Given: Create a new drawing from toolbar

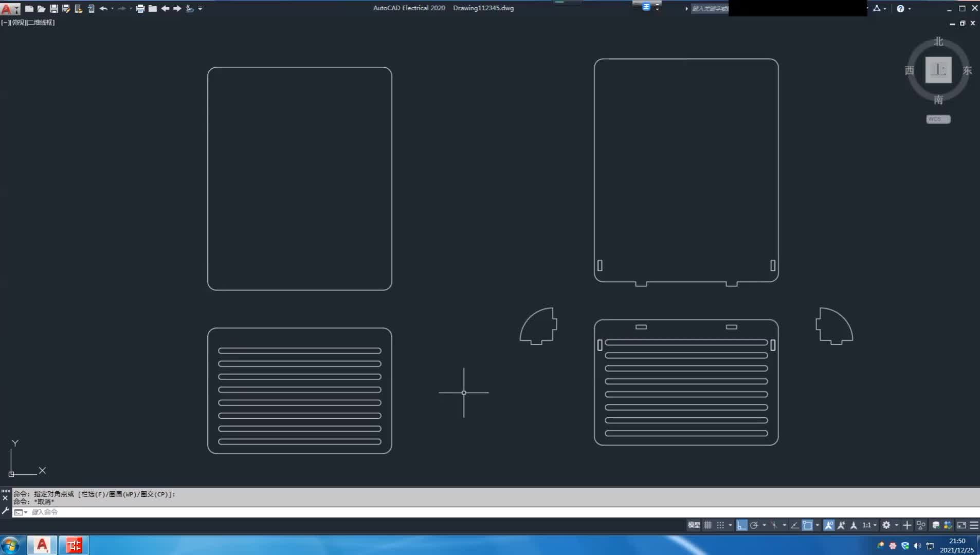Looking at the screenshot, I should point(29,8).
